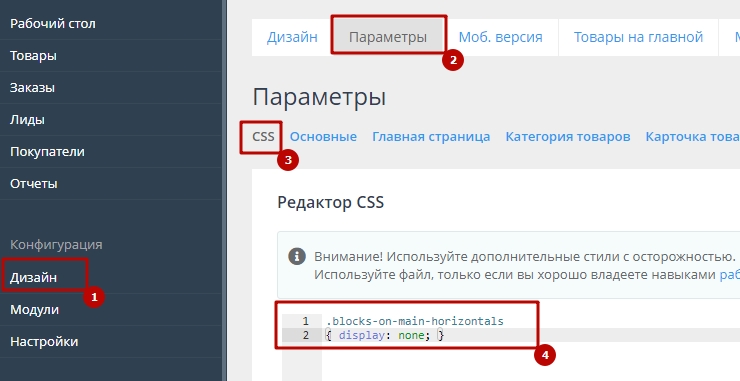Screen dimensions: 740x381
Task: Open the Товары на главной tab
Action: click(x=638, y=37)
